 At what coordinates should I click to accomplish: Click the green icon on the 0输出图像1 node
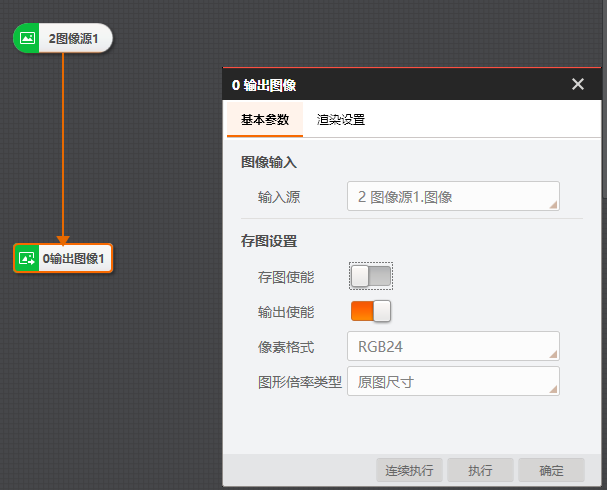coord(28,258)
